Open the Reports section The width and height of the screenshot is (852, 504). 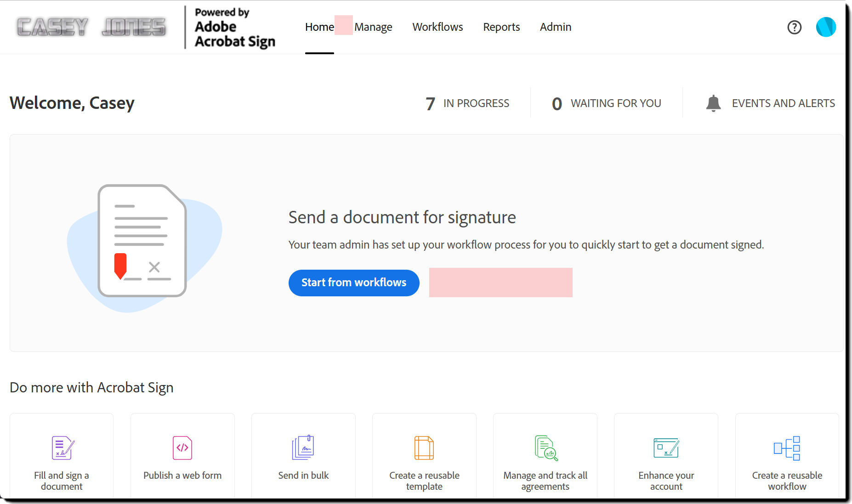501,27
